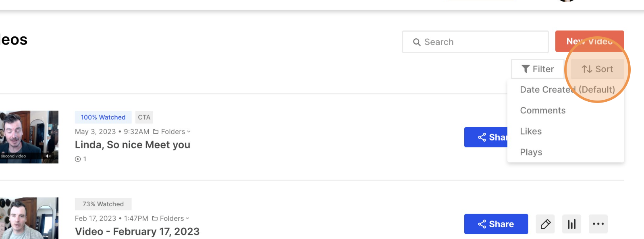Select Date Created (Default) sort option
Screen dimensions: 644x239
[567, 90]
